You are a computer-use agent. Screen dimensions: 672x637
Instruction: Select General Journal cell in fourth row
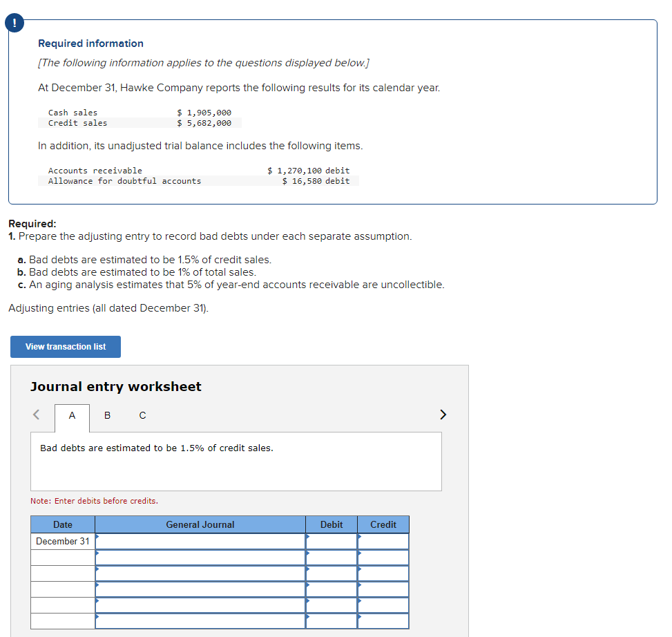click(200, 589)
